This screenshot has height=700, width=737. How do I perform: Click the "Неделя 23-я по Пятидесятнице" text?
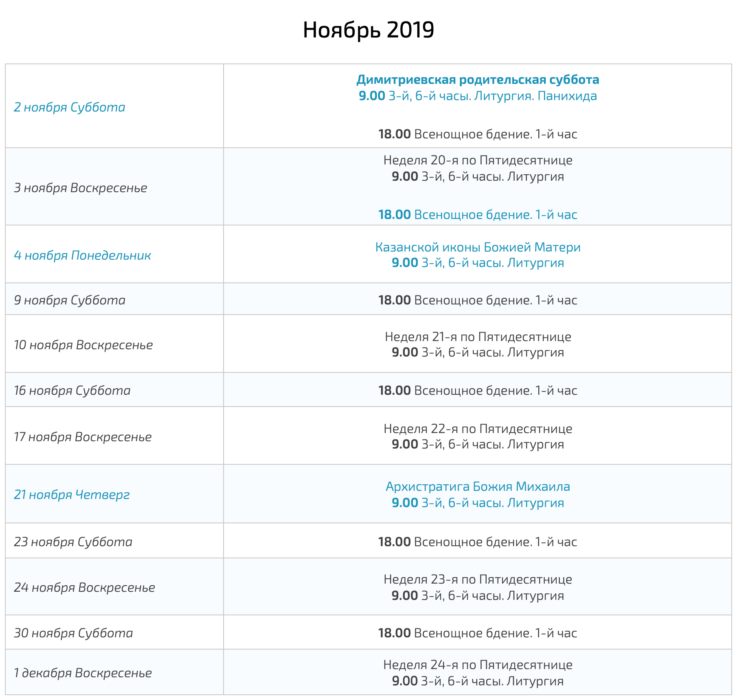478,579
